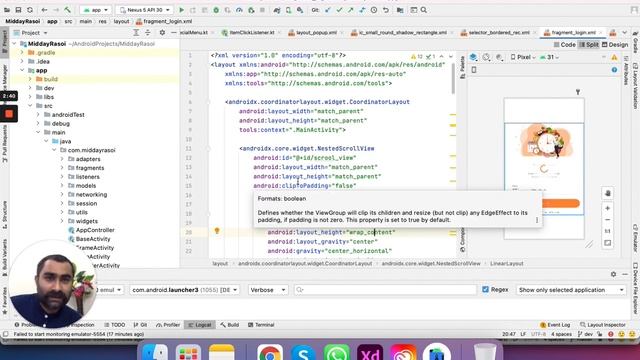640x360 pixels.
Task: Click the Git update project arrow icon
Action: tap(328, 10)
